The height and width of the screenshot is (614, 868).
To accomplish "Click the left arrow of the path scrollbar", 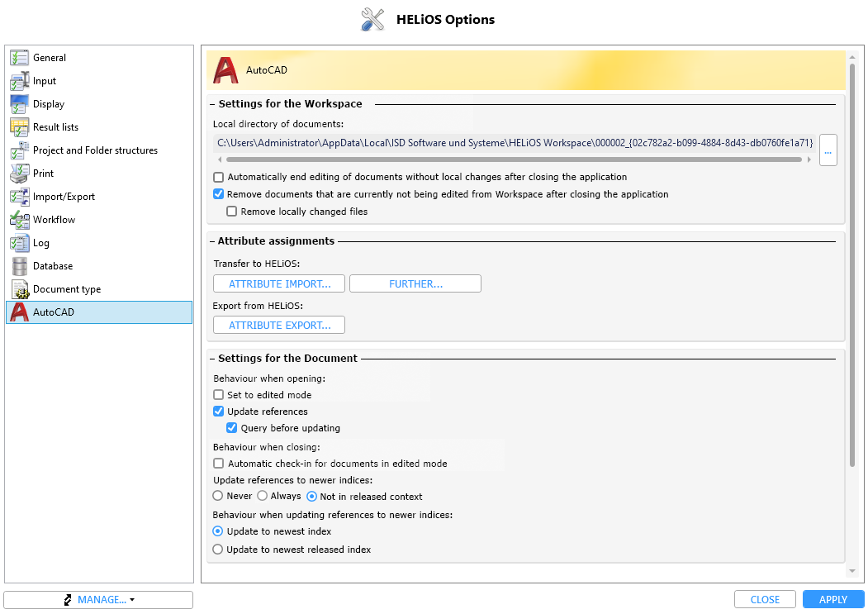I will point(221,159).
